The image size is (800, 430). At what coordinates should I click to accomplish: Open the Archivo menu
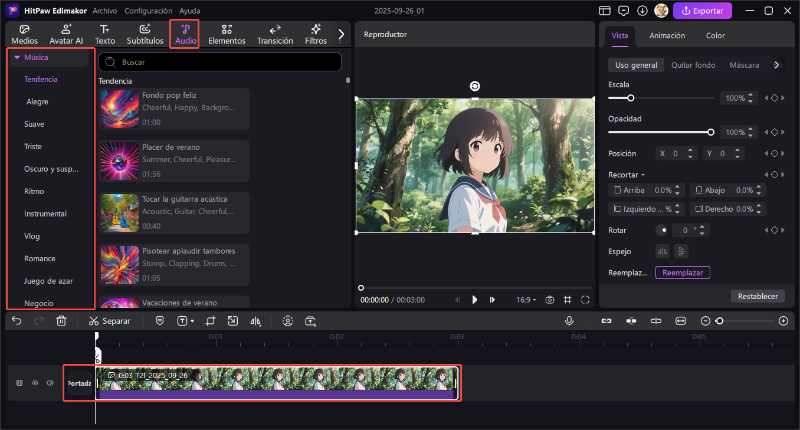pyautogui.click(x=105, y=11)
